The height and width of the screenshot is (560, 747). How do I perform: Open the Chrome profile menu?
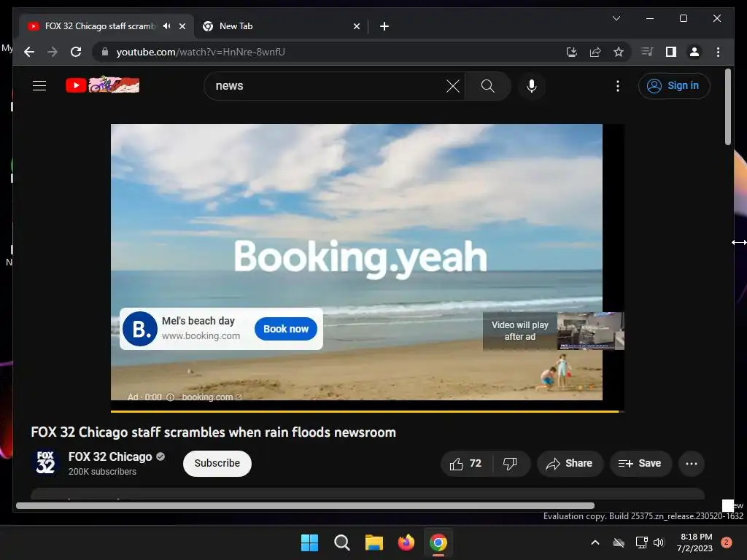click(694, 52)
